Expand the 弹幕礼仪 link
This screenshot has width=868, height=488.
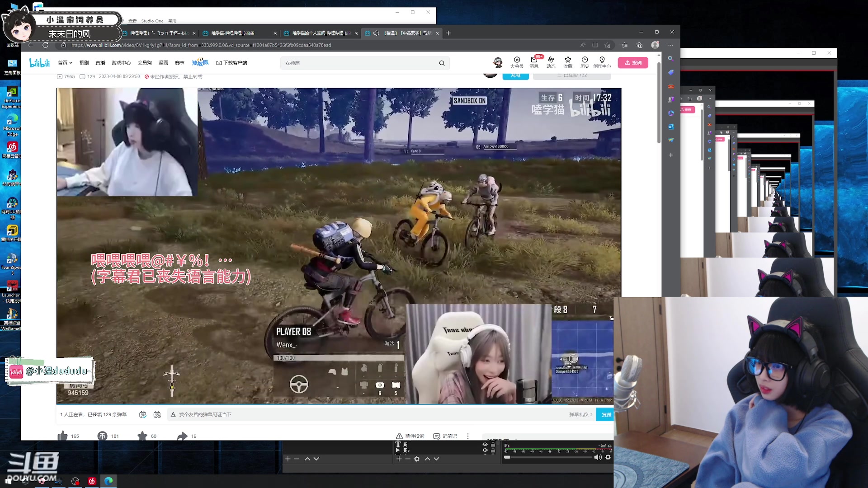pos(581,414)
